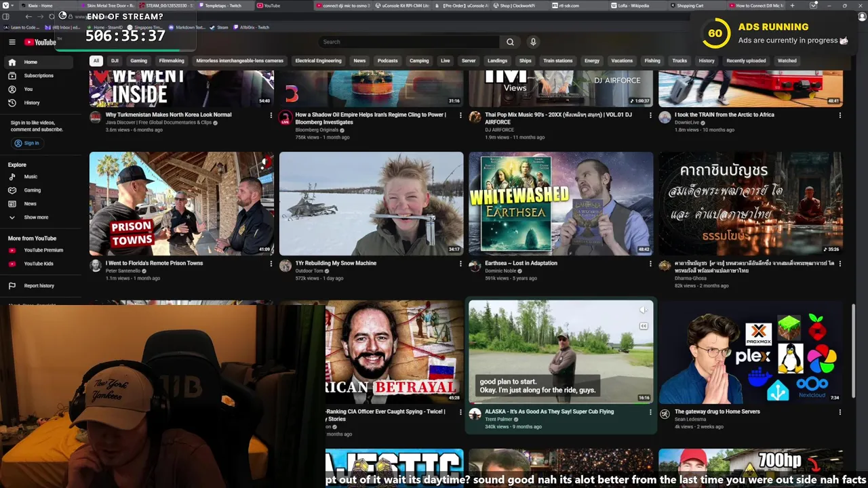Open more options for Thai Pop Mix video

click(x=650, y=115)
